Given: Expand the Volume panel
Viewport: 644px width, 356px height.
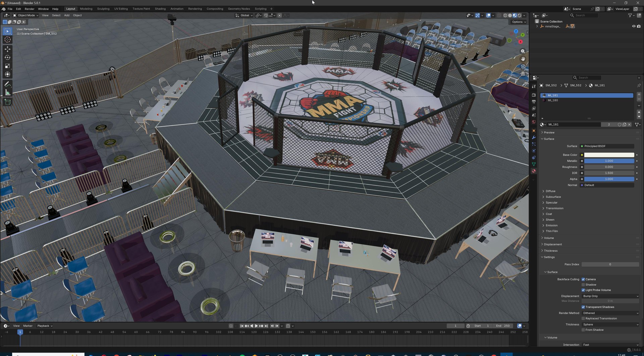Looking at the screenshot, I should (549, 238).
